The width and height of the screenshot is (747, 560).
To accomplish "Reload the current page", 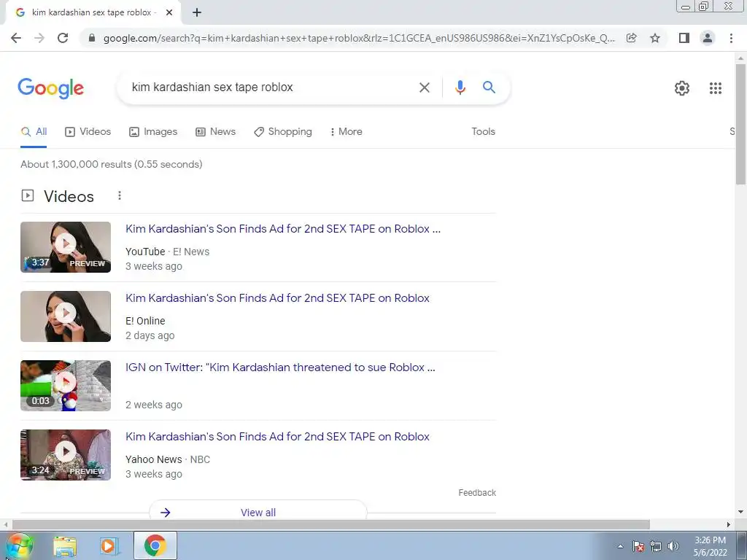I will [63, 38].
